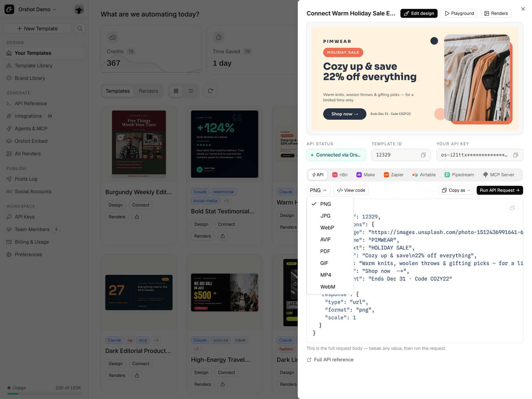Expand the Copy as dropdown
The width and height of the screenshot is (532, 399).
pyautogui.click(x=456, y=190)
